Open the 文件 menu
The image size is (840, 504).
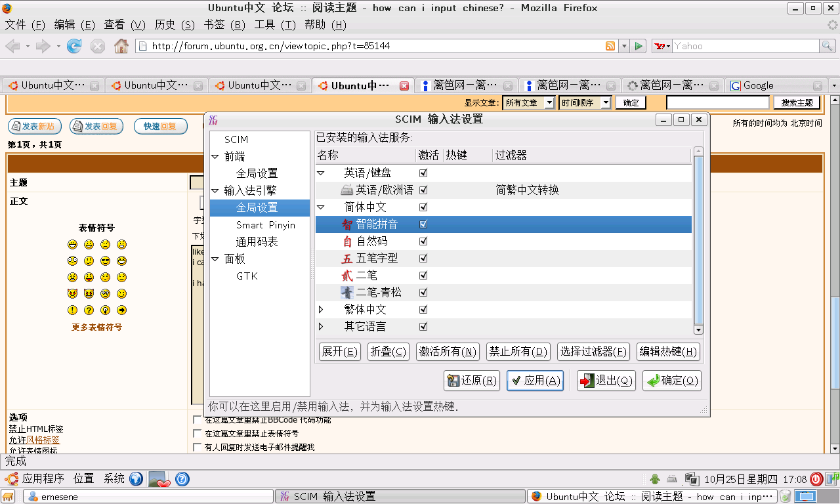tap(26, 25)
